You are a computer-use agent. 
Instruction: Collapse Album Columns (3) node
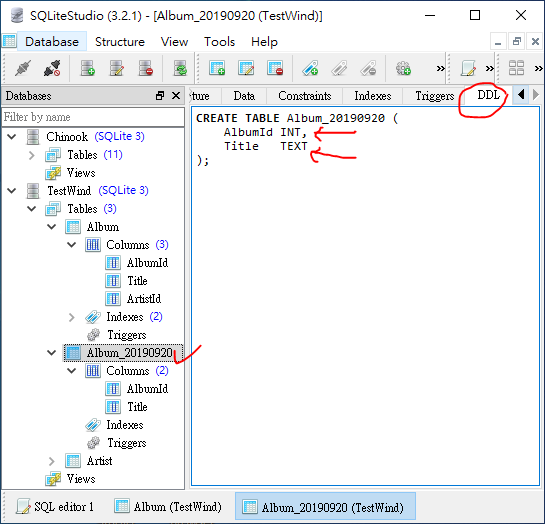click(x=72, y=245)
